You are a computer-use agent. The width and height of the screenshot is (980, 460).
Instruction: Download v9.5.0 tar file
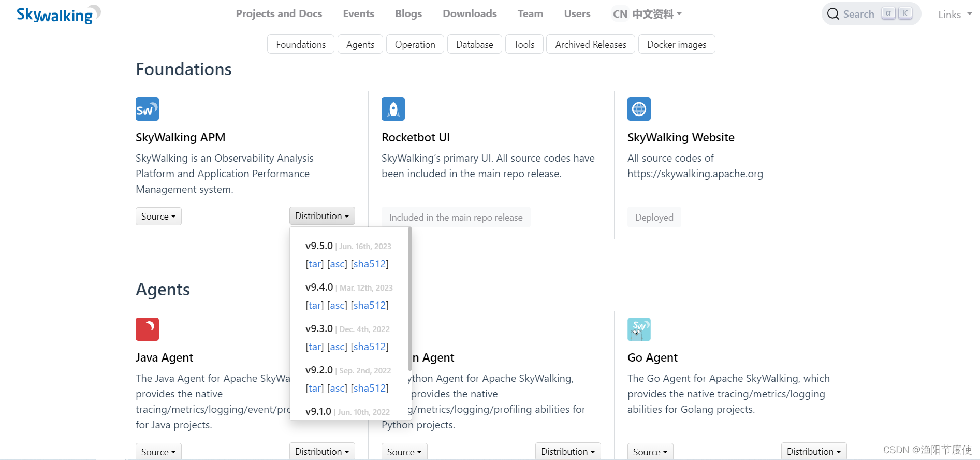[x=315, y=264]
